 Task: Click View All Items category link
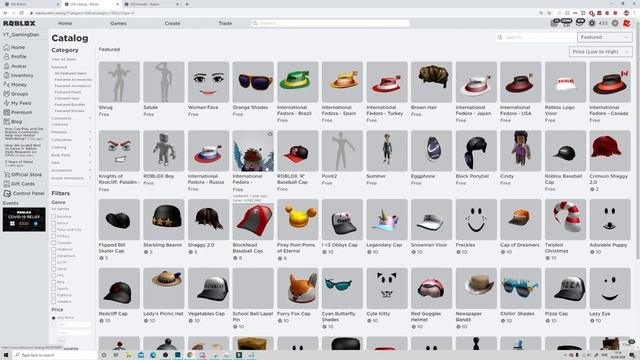coord(64,59)
